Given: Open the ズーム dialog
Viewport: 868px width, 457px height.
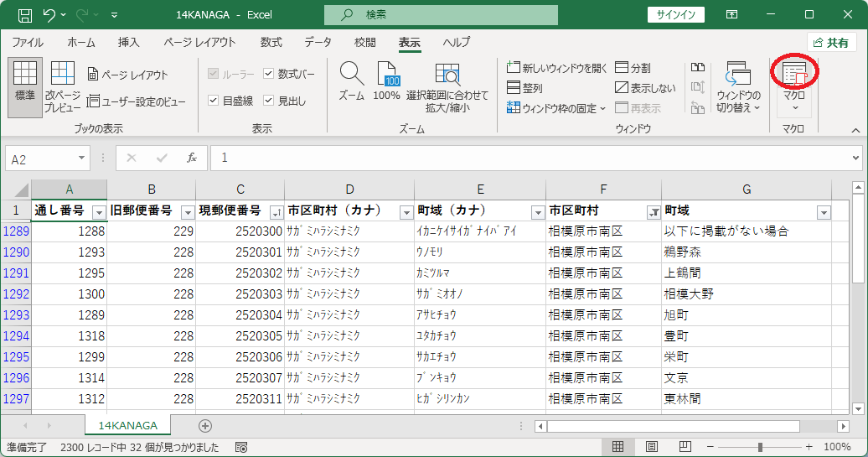Looking at the screenshot, I should pyautogui.click(x=352, y=81).
